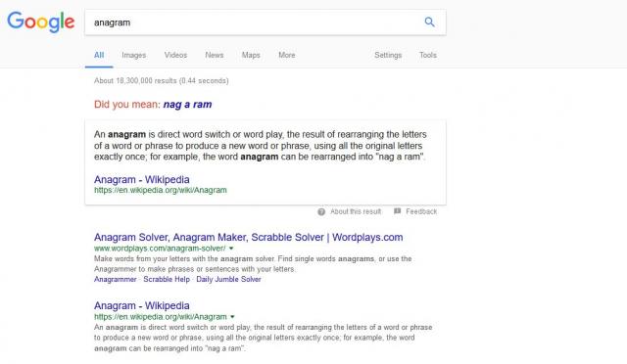Screen dimensions: 627x364
Task: Click the magnifying glass search icon
Action: 429,22
